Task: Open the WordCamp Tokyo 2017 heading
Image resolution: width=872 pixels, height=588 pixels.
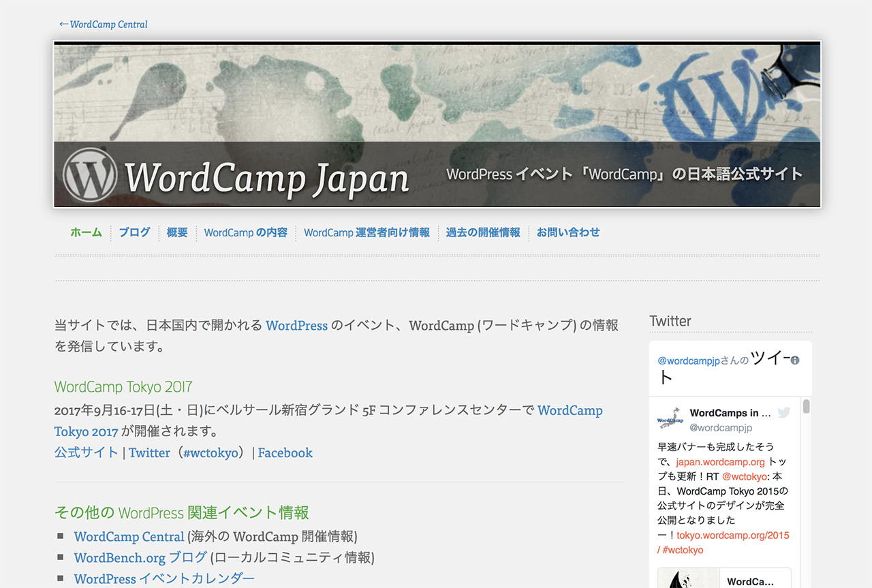Action: [x=123, y=387]
